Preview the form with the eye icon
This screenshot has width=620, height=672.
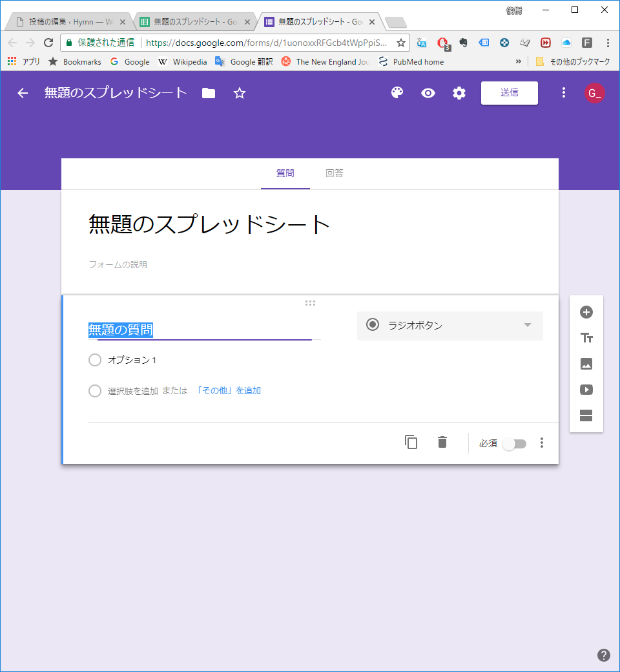tap(428, 93)
